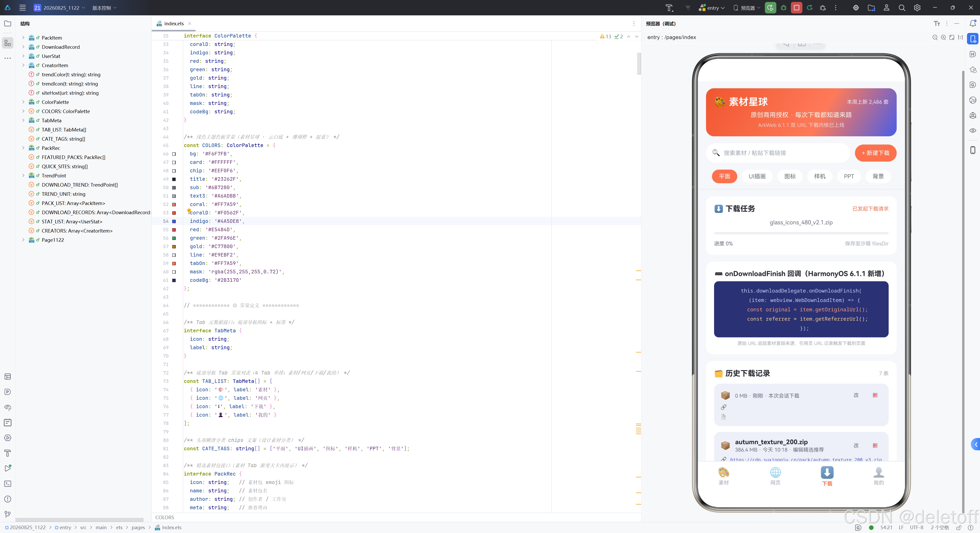
Task: Click 删 on the 本次会话下载 record
Action: pyautogui.click(x=875, y=395)
